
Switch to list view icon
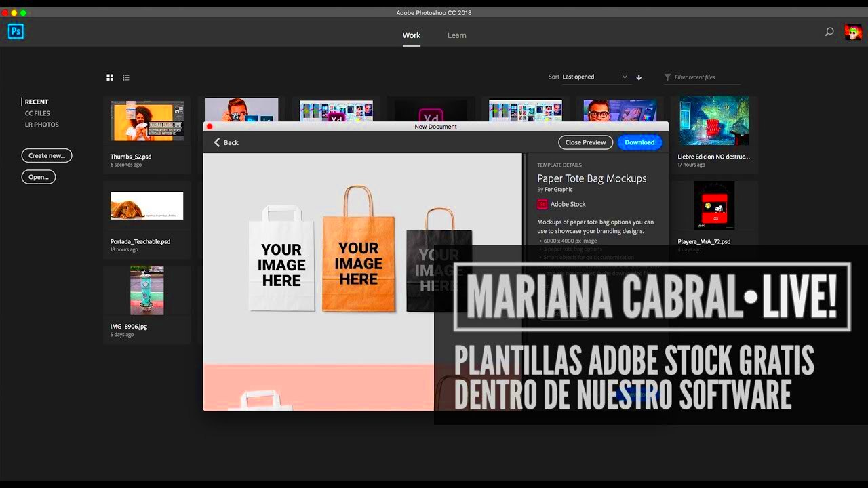(x=126, y=77)
